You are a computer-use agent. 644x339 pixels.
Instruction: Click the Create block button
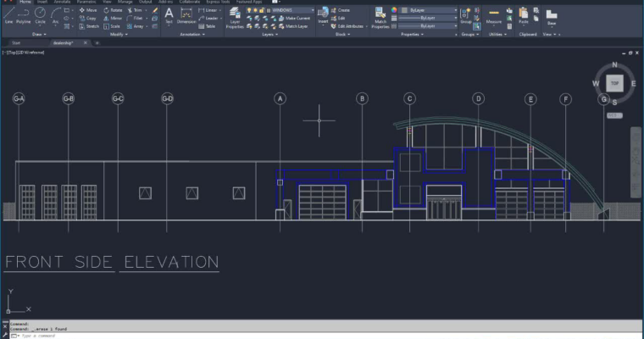(341, 10)
